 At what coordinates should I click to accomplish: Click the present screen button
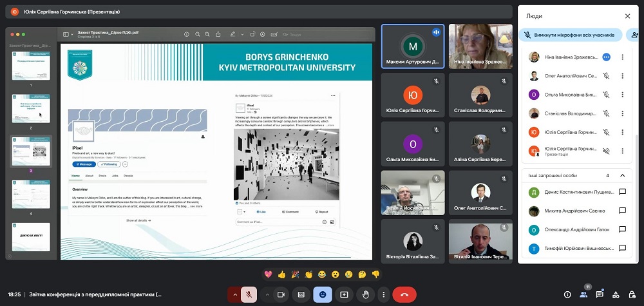[x=344, y=294]
